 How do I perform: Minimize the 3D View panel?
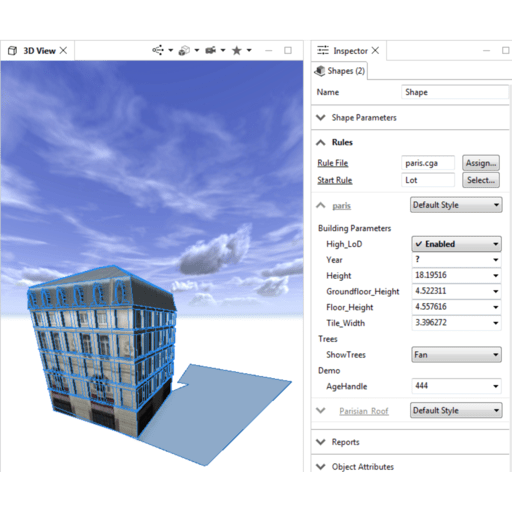[269, 51]
